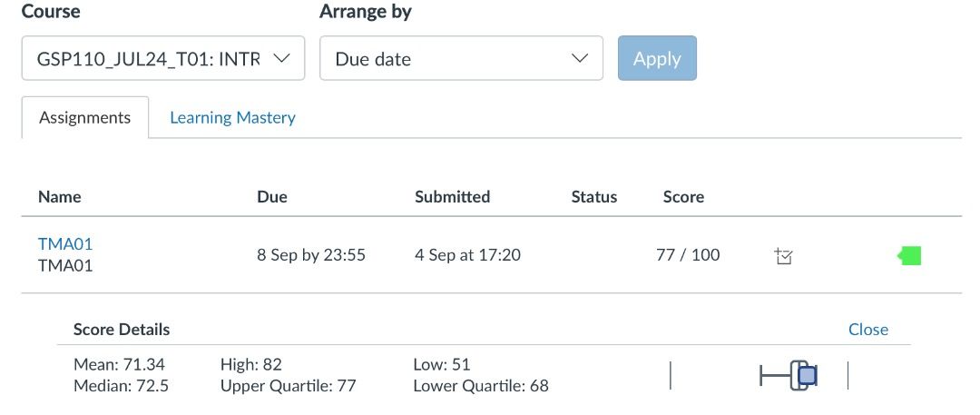
Task: Open the Learning Mastery tab
Action: click(232, 117)
